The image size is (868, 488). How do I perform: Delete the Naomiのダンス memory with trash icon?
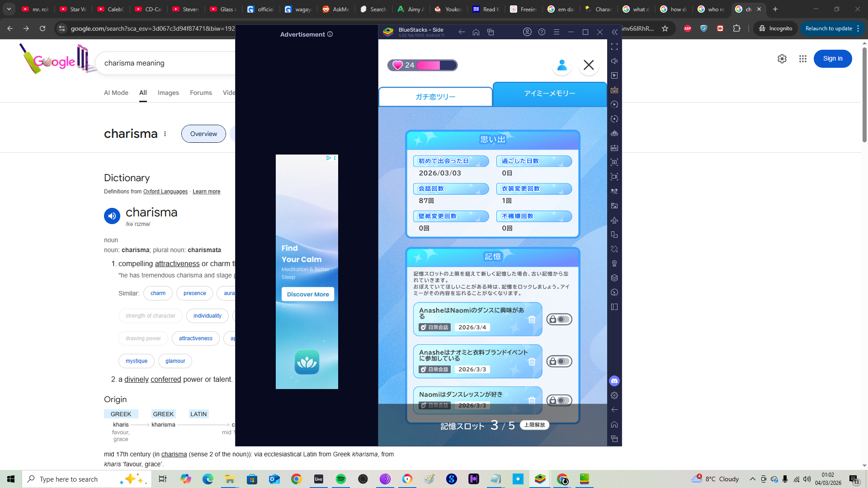[532, 319]
